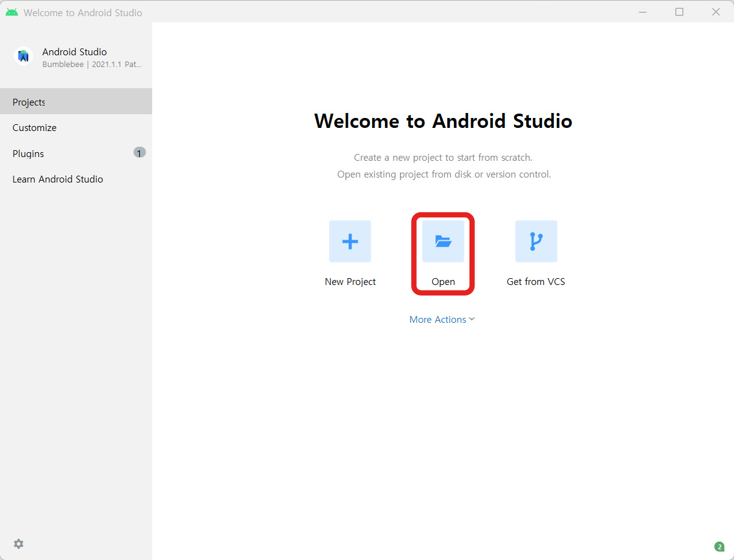This screenshot has width=734, height=560.
Task: Click the Open folder icon
Action: (443, 242)
